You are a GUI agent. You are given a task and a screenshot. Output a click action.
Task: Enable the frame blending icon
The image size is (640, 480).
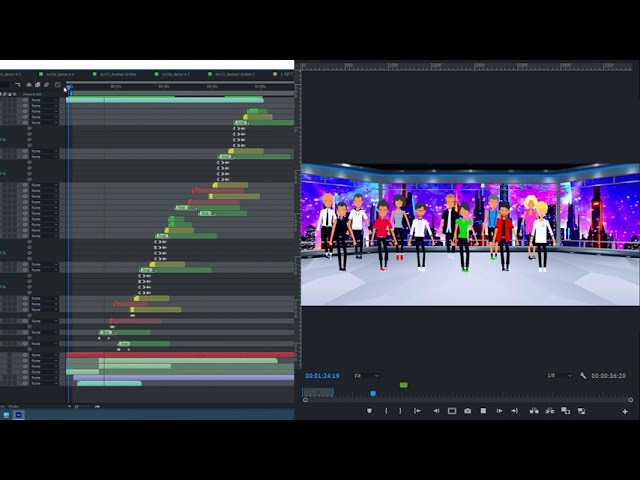(x=38, y=85)
